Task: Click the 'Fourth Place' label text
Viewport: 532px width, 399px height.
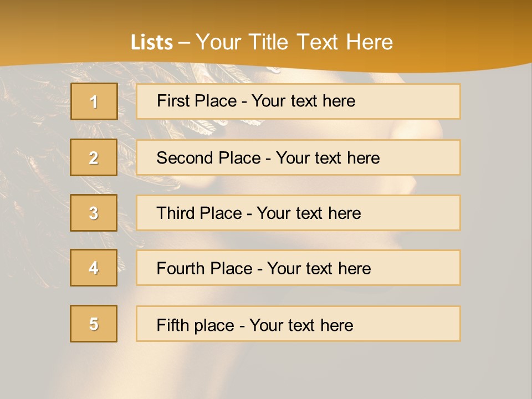Action: (x=204, y=268)
